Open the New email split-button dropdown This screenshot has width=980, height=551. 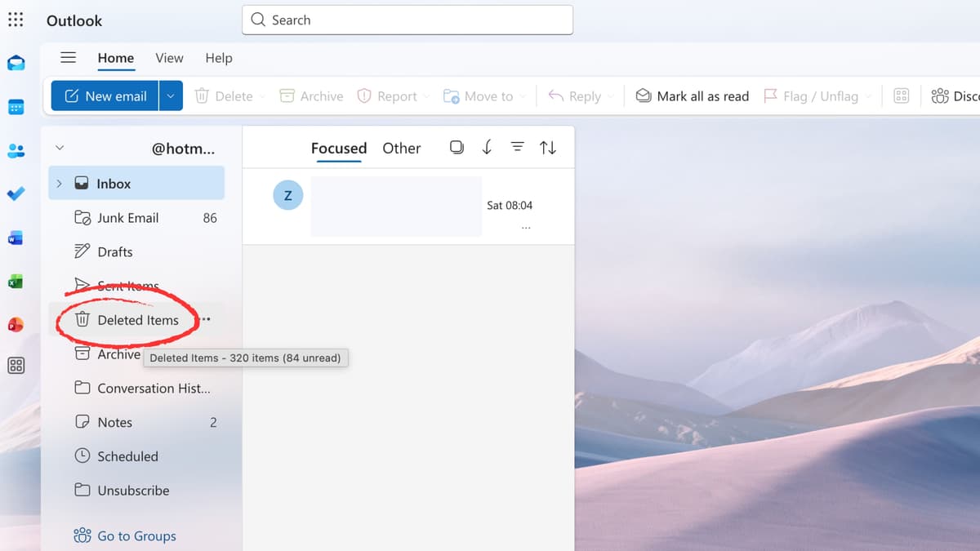(x=171, y=96)
